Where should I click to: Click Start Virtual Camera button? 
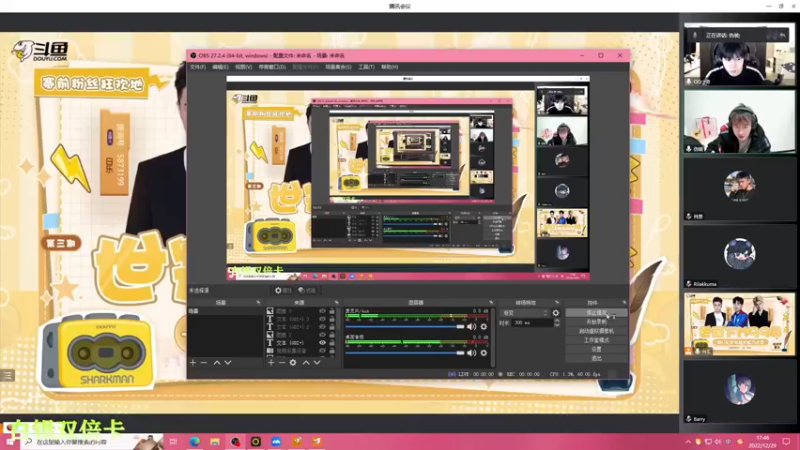pyautogui.click(x=596, y=331)
